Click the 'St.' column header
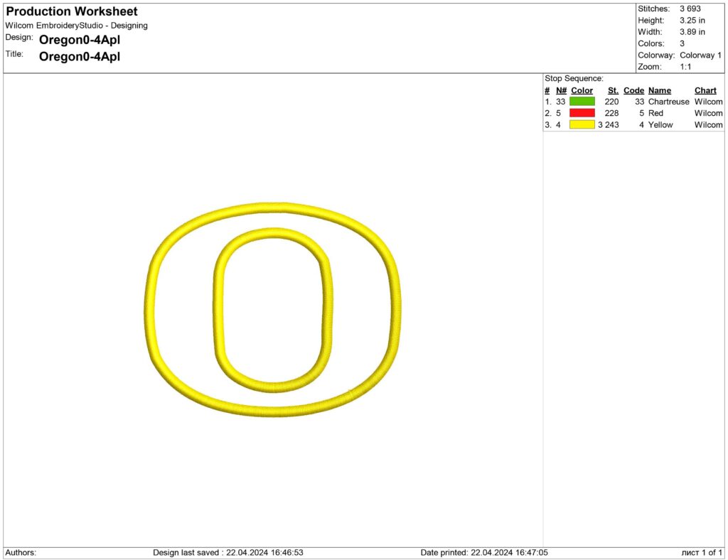 coord(613,90)
